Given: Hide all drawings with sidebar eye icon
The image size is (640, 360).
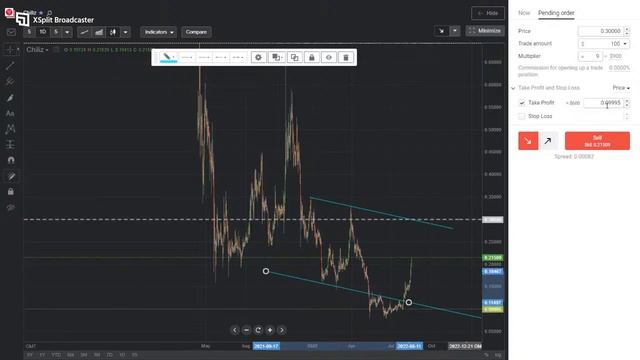Looking at the screenshot, I should [x=11, y=208].
